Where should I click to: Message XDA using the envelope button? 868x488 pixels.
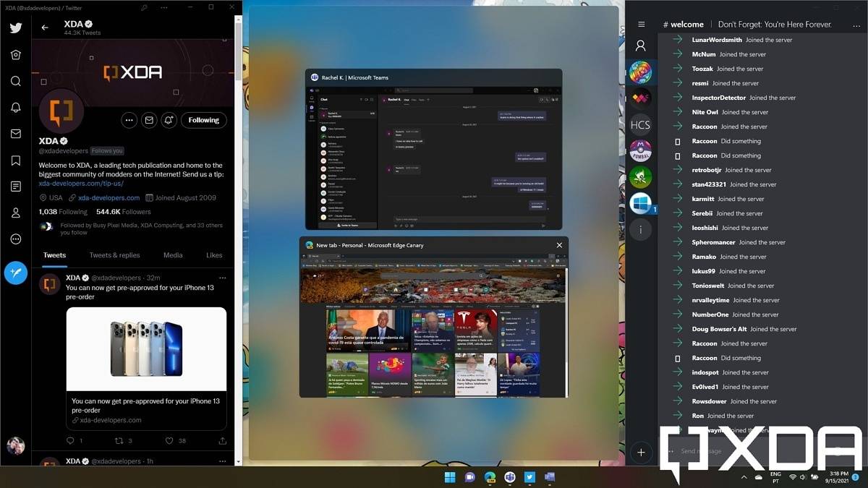click(149, 120)
